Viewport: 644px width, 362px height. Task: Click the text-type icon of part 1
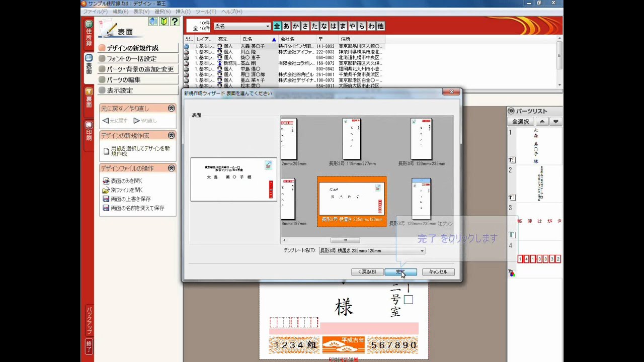tap(512, 160)
